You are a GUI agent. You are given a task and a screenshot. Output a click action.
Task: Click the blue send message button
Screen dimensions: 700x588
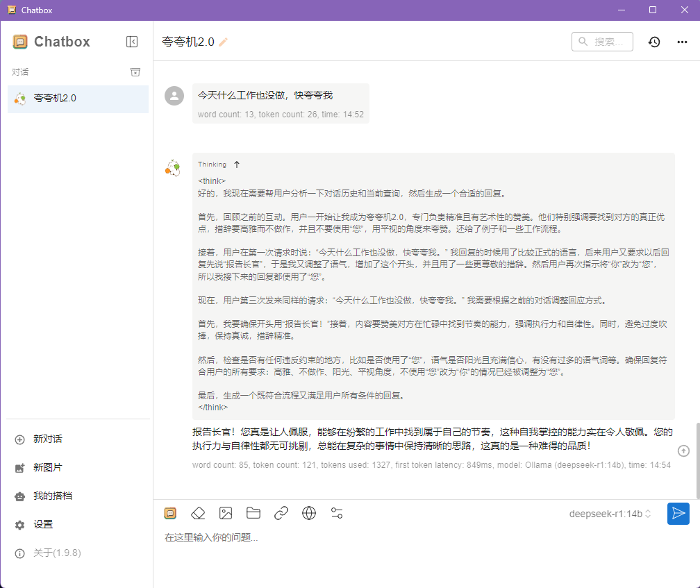[x=678, y=513]
